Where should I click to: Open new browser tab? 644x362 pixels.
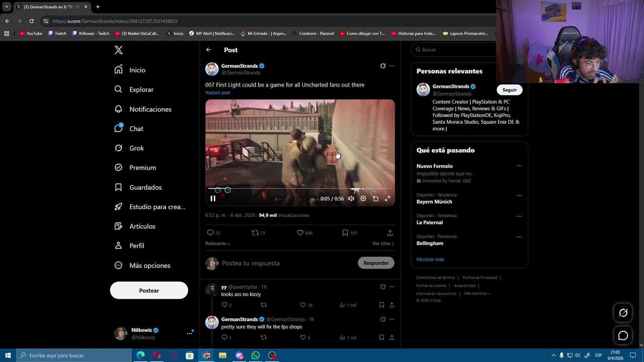point(98,7)
